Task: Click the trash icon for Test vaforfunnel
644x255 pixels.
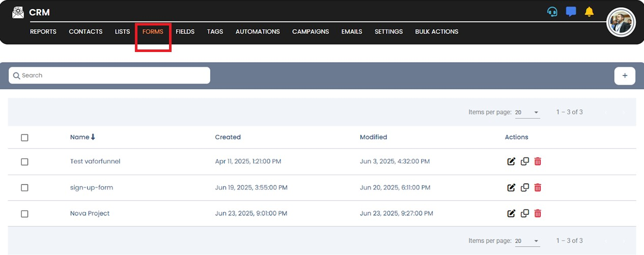Action: tap(538, 162)
